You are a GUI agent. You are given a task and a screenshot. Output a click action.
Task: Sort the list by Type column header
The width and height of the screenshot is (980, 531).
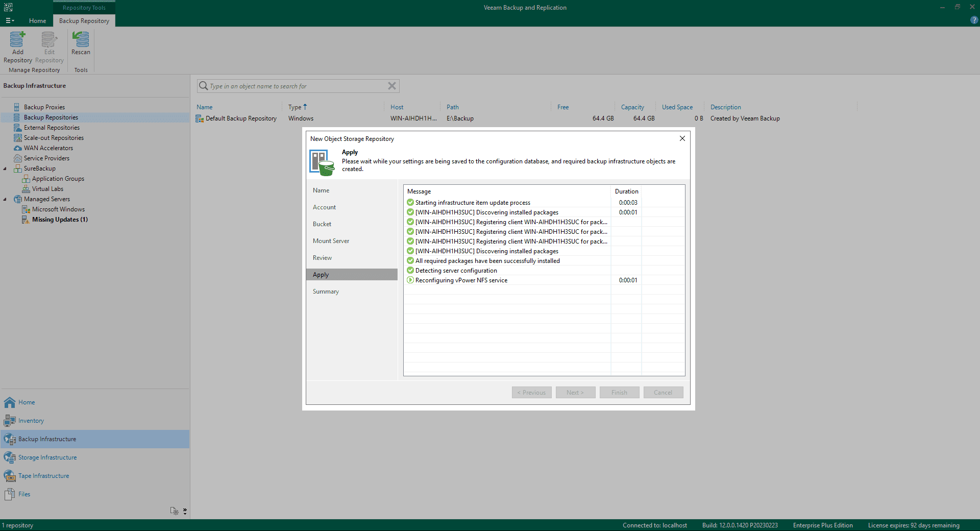pos(295,107)
